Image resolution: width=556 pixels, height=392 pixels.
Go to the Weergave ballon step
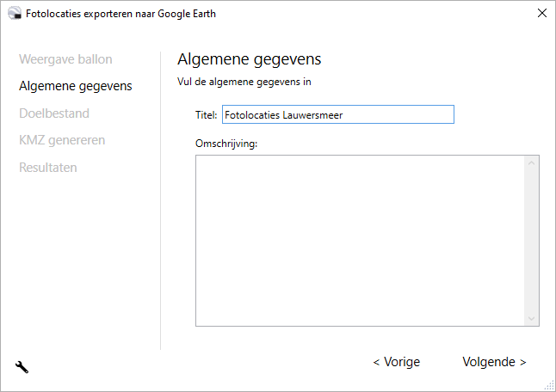click(x=65, y=59)
